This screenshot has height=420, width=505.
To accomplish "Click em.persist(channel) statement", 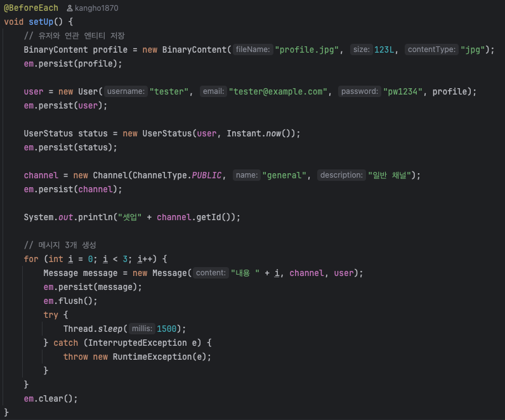I will coord(73,190).
